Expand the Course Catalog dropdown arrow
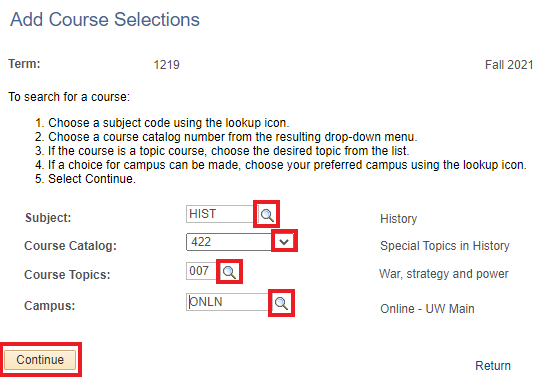This screenshot has height=385, width=551. pos(284,242)
